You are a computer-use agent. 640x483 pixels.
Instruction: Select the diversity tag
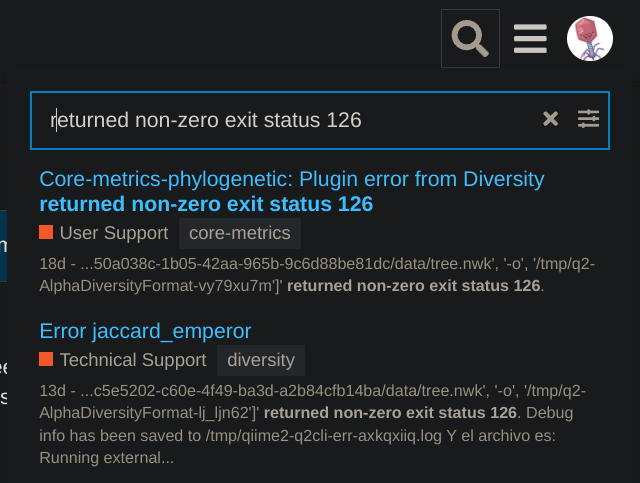click(261, 360)
